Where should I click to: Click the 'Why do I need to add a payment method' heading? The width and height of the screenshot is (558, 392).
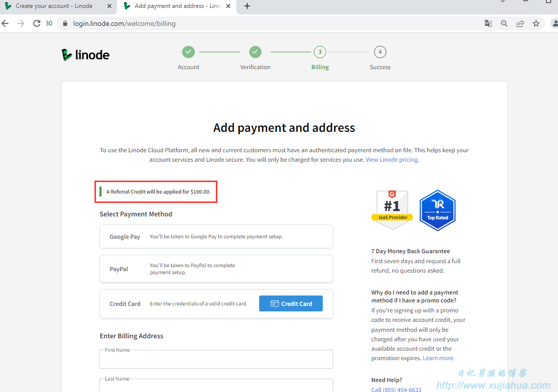[x=415, y=296]
